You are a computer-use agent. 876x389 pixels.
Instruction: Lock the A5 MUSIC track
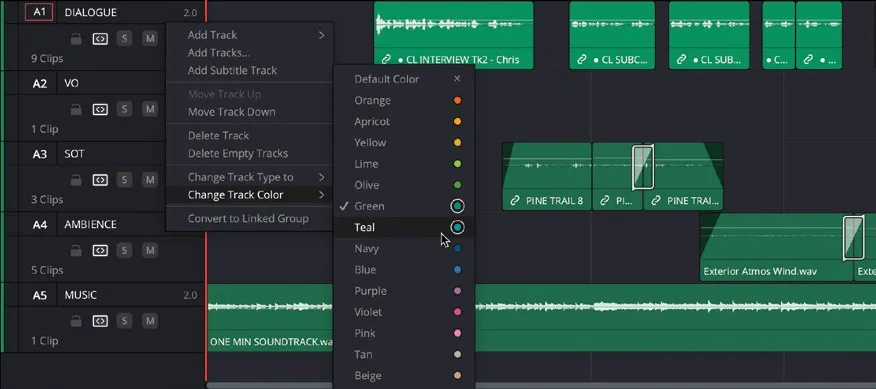tap(76, 321)
